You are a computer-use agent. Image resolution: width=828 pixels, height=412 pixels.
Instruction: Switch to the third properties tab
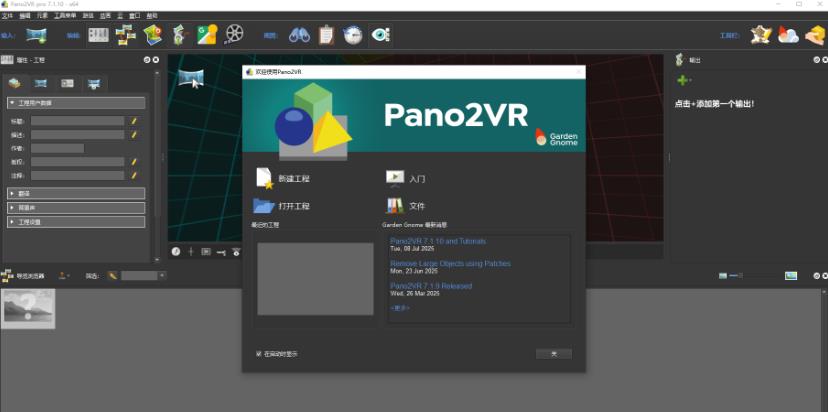[68, 83]
